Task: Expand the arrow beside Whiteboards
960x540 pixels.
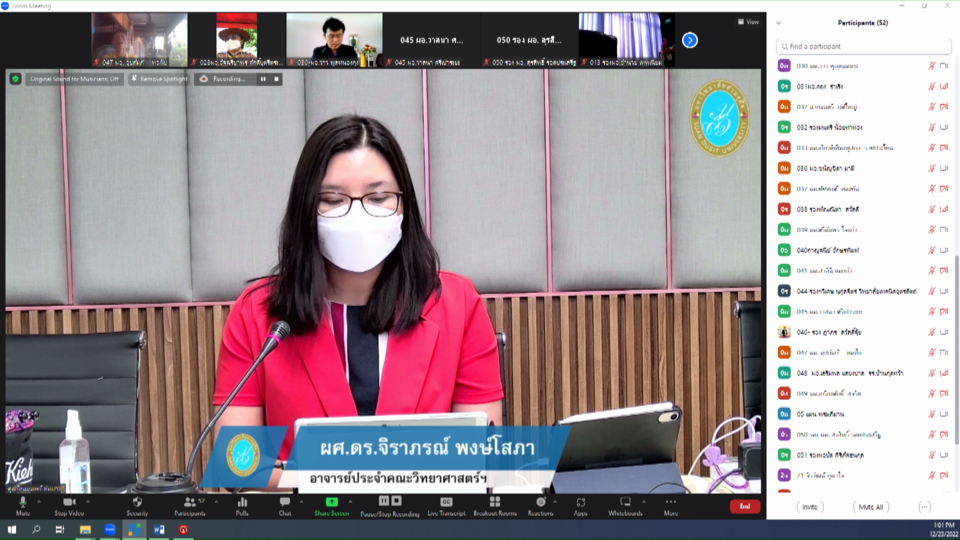Action: tap(643, 502)
